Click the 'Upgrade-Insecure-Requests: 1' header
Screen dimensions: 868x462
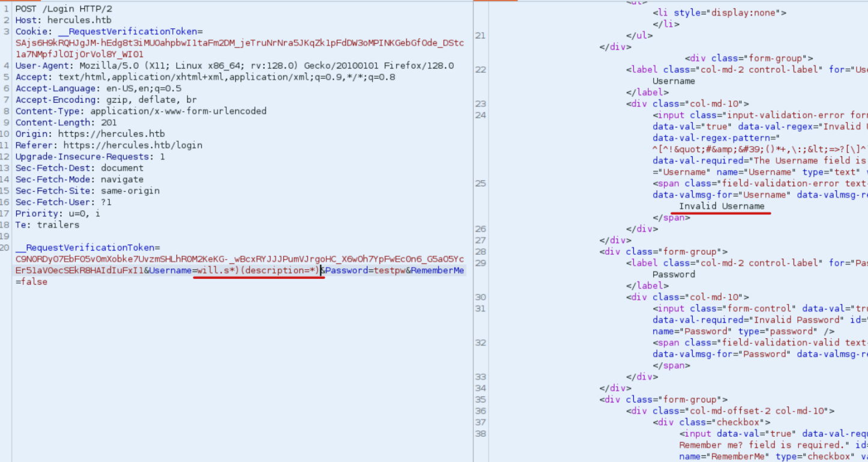point(90,157)
